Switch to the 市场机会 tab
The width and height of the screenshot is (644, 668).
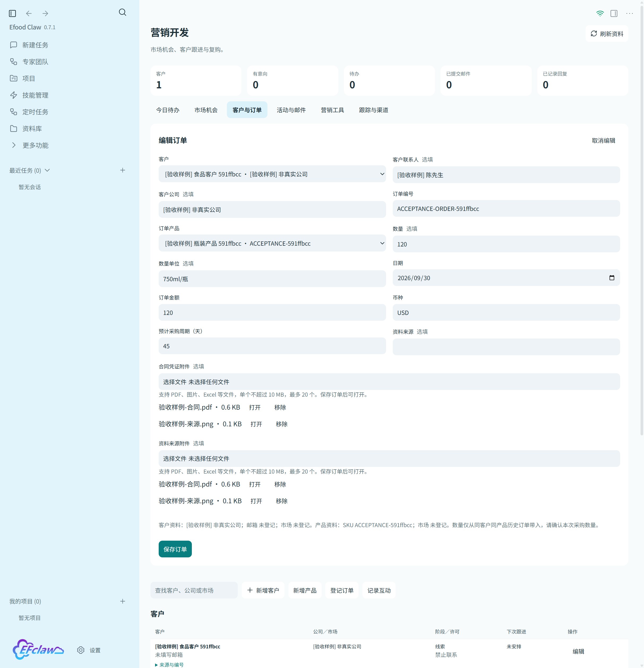[206, 110]
